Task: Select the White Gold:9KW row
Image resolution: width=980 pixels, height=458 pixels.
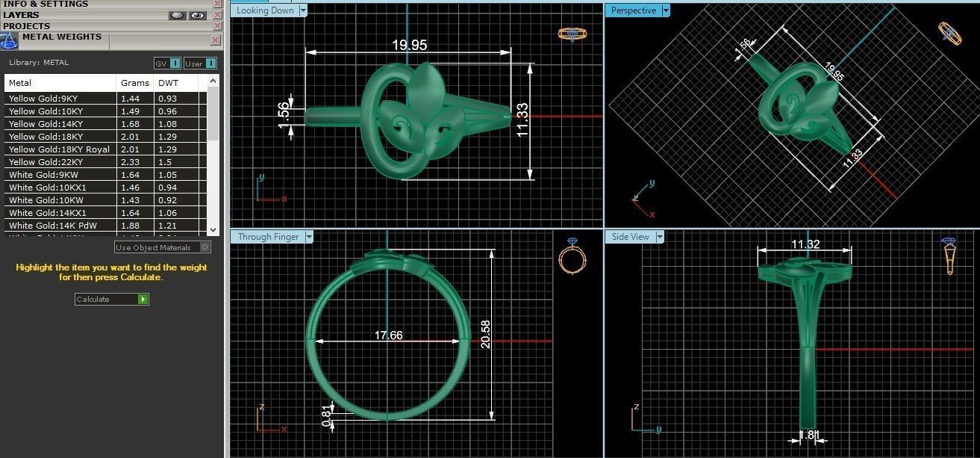Action: click(x=106, y=174)
